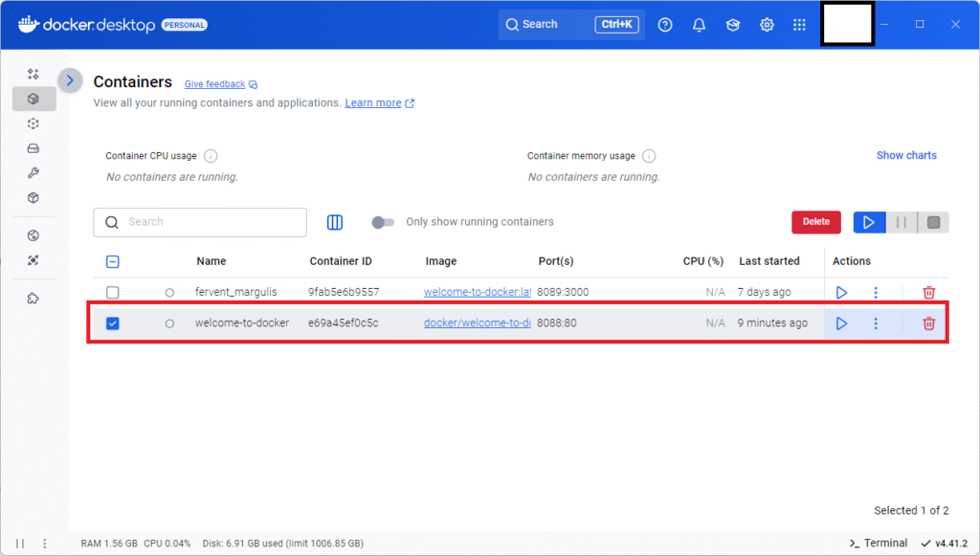Toggle Only show running containers switch
This screenshot has height=556, width=980.
tap(383, 222)
